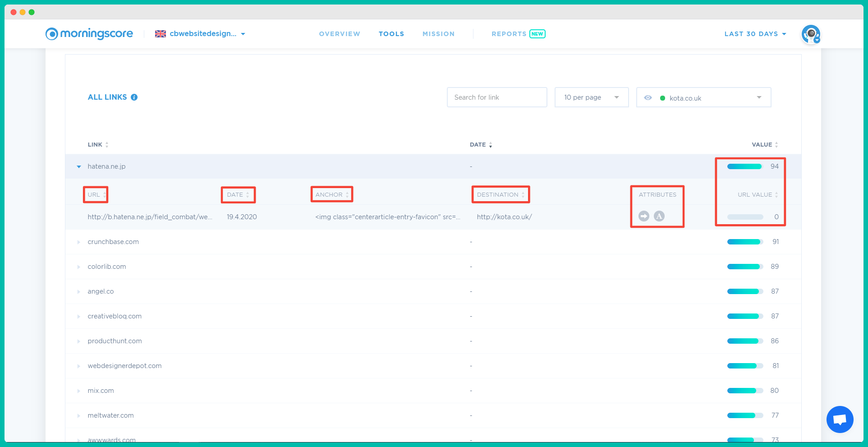868x447 pixels.
Task: Click the All Links heading
Action: click(x=107, y=97)
